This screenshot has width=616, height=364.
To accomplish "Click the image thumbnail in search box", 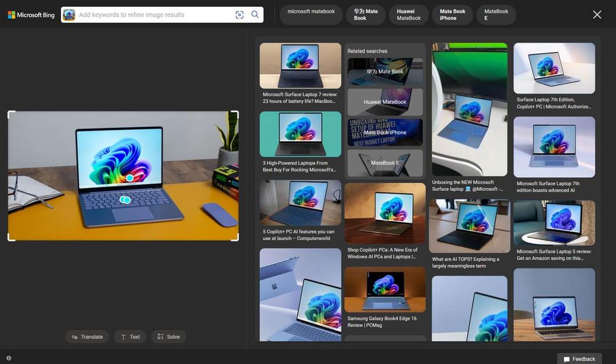I will [x=69, y=14].
